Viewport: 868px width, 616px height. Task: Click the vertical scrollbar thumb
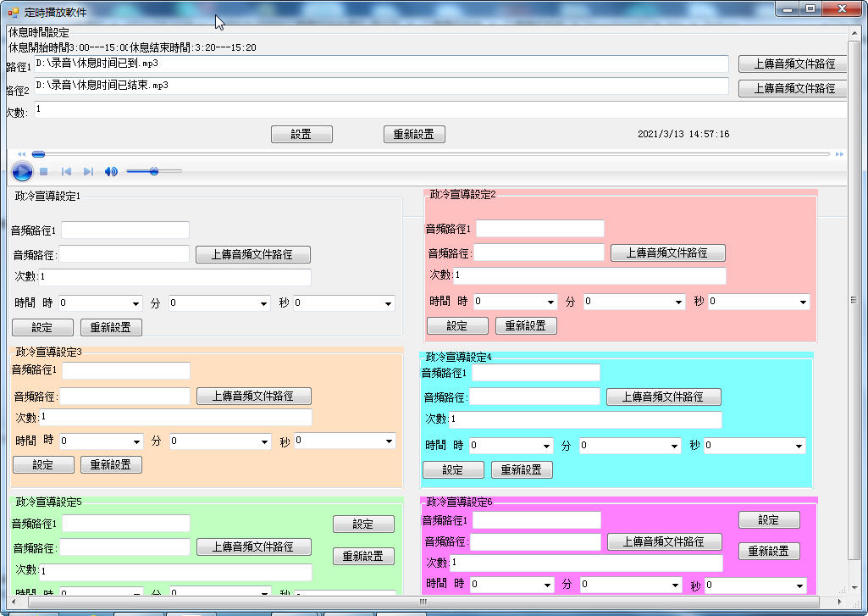tap(854, 300)
